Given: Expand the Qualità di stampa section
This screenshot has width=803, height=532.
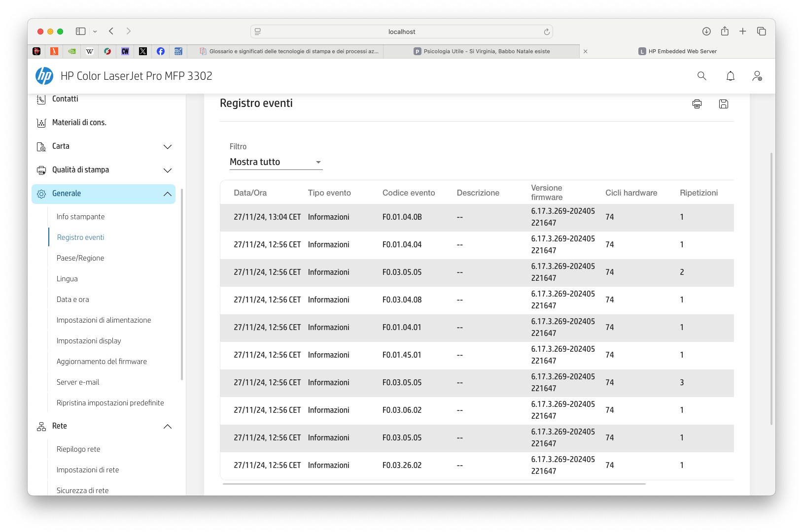Looking at the screenshot, I should [x=167, y=170].
